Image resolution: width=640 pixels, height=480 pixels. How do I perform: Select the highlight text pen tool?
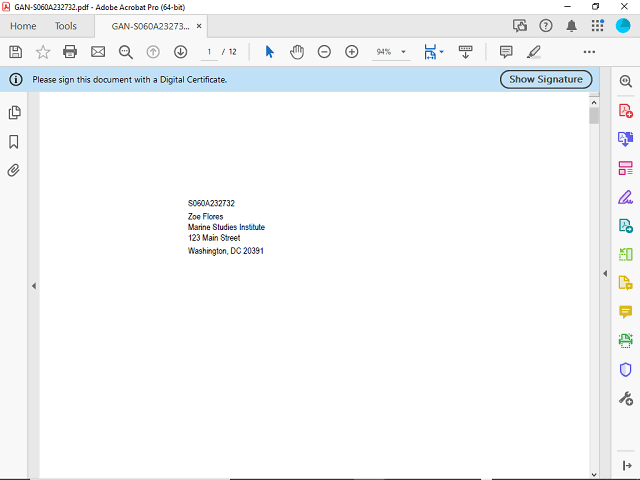coord(534,52)
